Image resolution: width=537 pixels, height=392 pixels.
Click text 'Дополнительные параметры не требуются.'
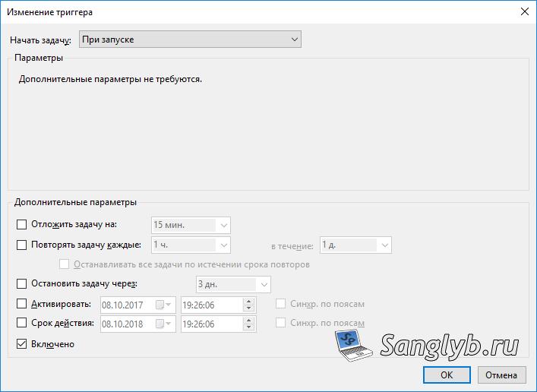click(x=110, y=79)
